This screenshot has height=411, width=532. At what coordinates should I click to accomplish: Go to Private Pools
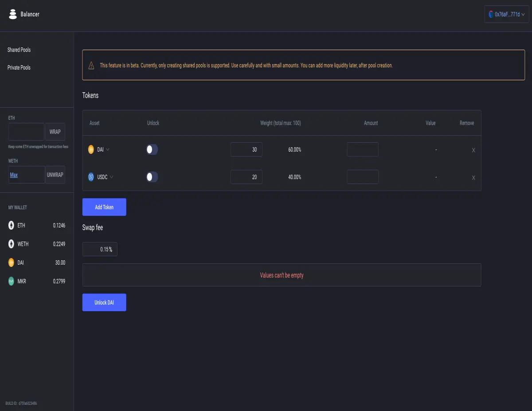pos(19,67)
